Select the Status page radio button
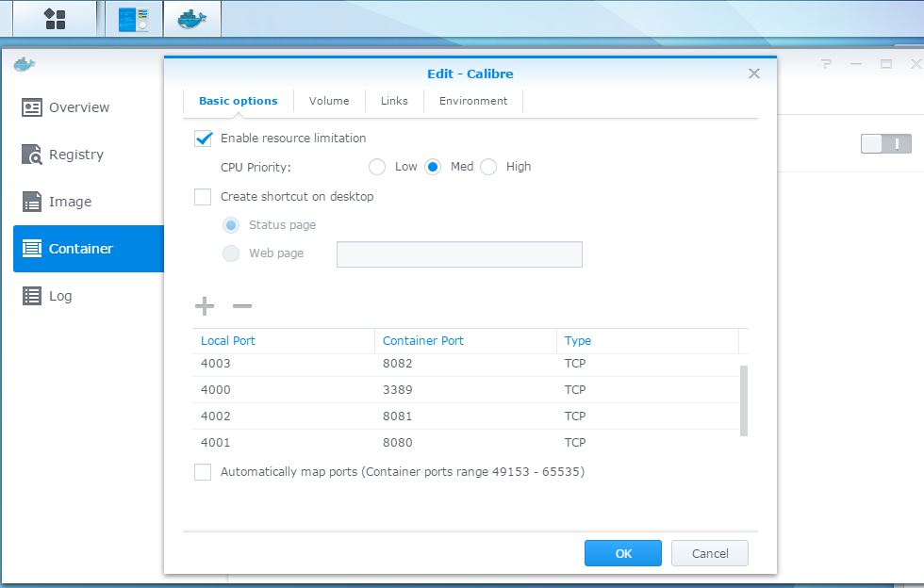This screenshot has height=588, width=924. (x=231, y=225)
